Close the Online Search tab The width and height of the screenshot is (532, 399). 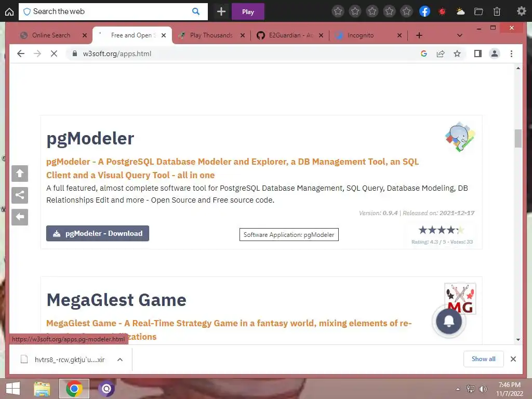[x=85, y=35]
